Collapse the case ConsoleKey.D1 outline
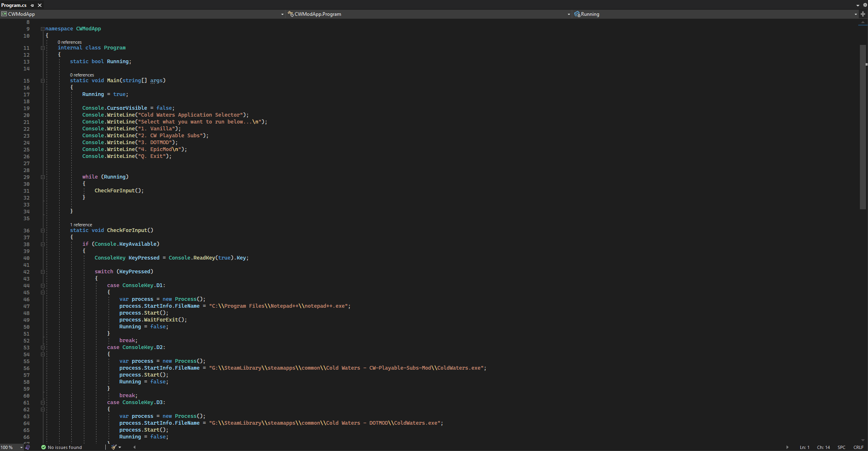The height and width of the screenshot is (451, 868). point(43,285)
